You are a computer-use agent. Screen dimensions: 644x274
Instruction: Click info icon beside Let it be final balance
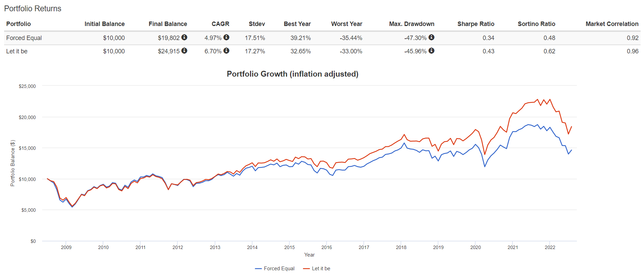coord(184,51)
